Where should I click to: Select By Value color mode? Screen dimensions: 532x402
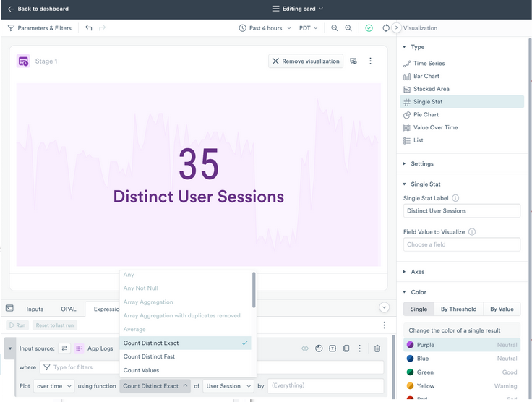502,309
